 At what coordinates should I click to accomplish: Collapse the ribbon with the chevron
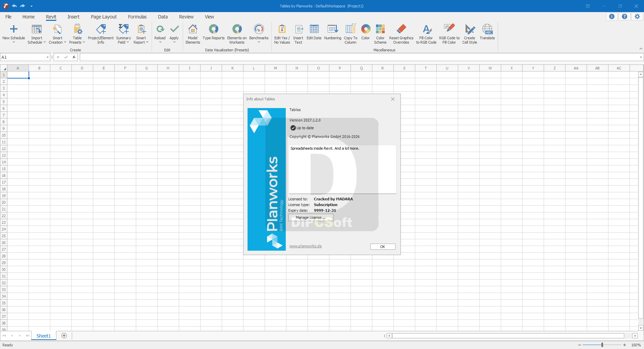[641, 49]
